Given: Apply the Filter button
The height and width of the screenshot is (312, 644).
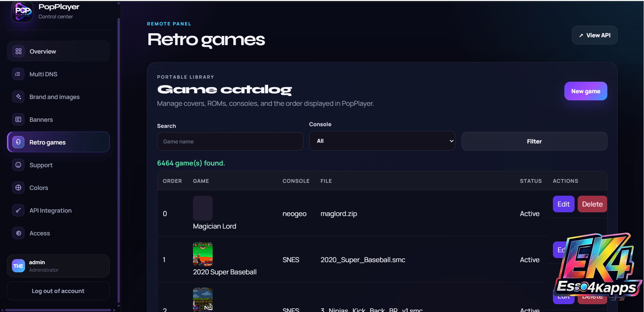Looking at the screenshot, I should click(534, 141).
